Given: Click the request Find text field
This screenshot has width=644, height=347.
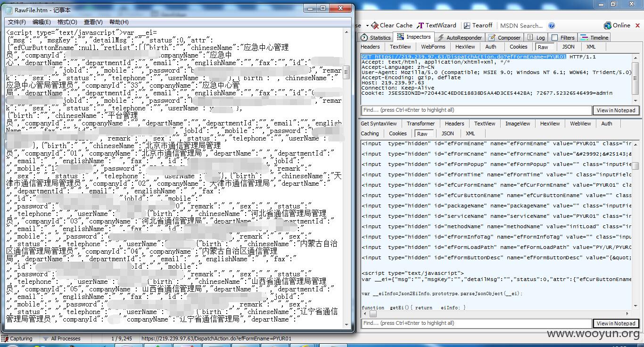Looking at the screenshot, I should click(x=476, y=110).
